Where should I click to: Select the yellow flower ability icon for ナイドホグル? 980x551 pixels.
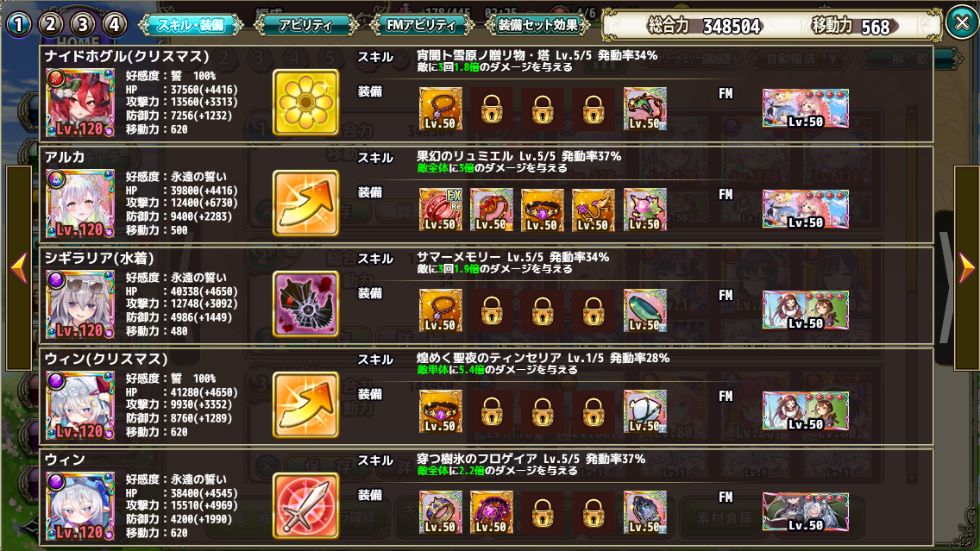coord(305,103)
